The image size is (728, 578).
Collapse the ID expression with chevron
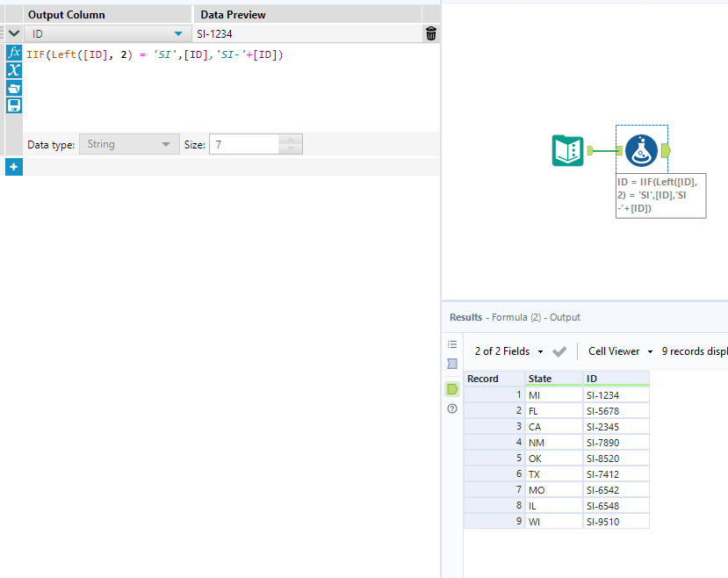pos(14,33)
